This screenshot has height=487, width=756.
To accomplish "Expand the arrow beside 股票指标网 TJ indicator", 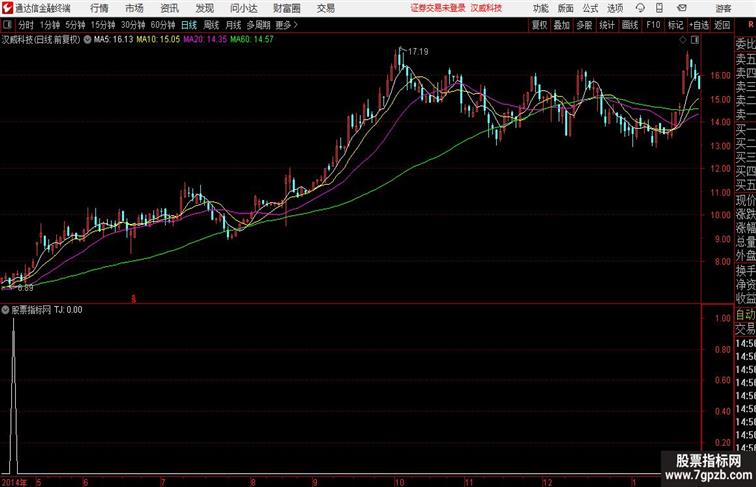I will [x=5, y=310].
